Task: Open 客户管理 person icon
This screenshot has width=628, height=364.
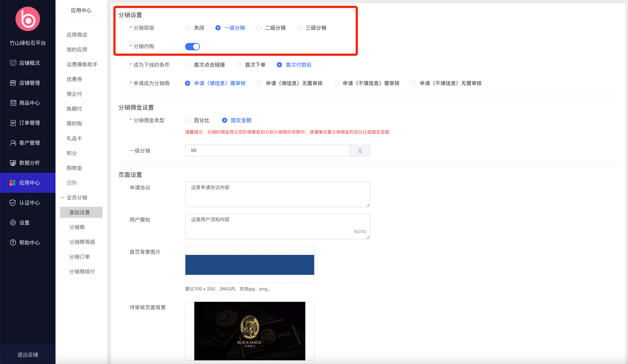Action: pyautogui.click(x=13, y=143)
